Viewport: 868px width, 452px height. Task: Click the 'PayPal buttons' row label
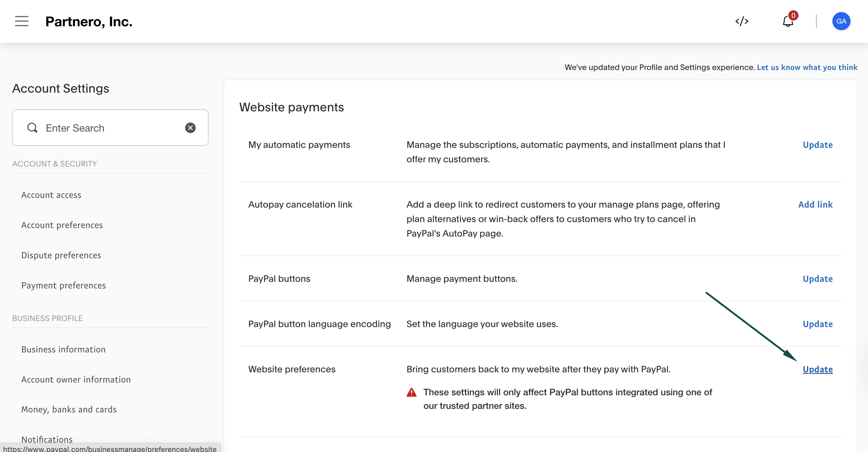279,279
